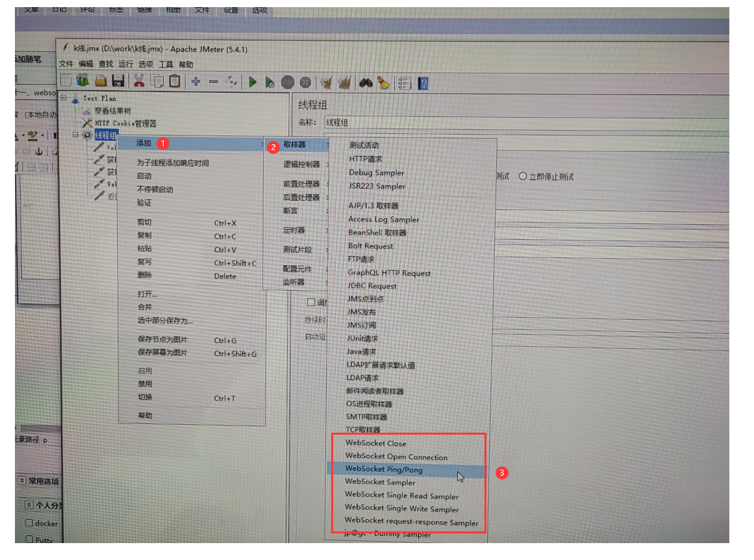The width and height of the screenshot is (754, 560).
Task: Open the 定时器 submenu
Action: 295,231
